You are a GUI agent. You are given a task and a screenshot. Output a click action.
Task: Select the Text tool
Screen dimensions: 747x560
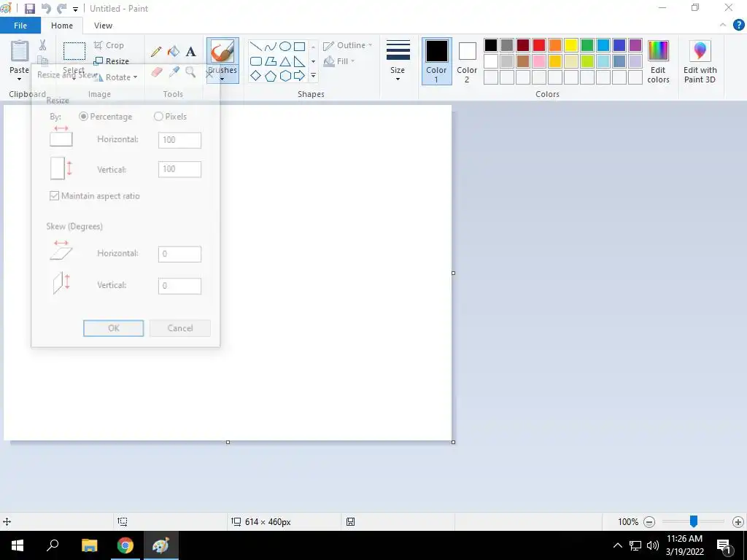[x=190, y=52]
